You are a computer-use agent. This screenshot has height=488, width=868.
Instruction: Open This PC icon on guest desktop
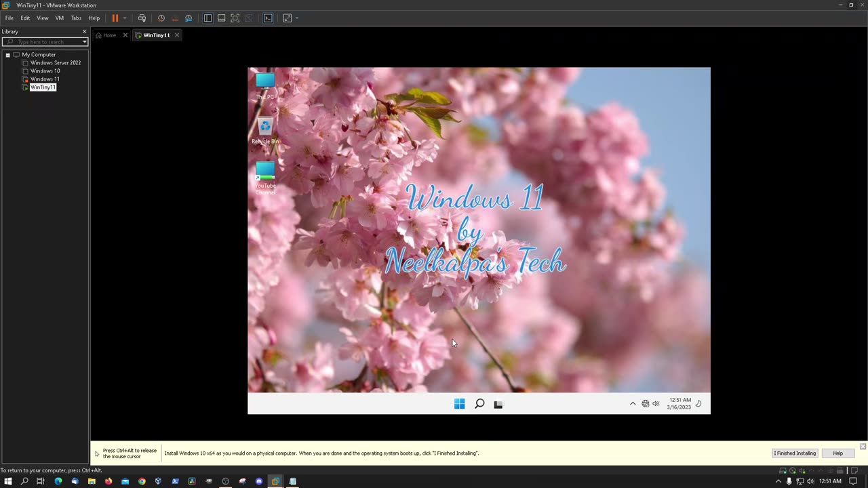[x=265, y=86]
